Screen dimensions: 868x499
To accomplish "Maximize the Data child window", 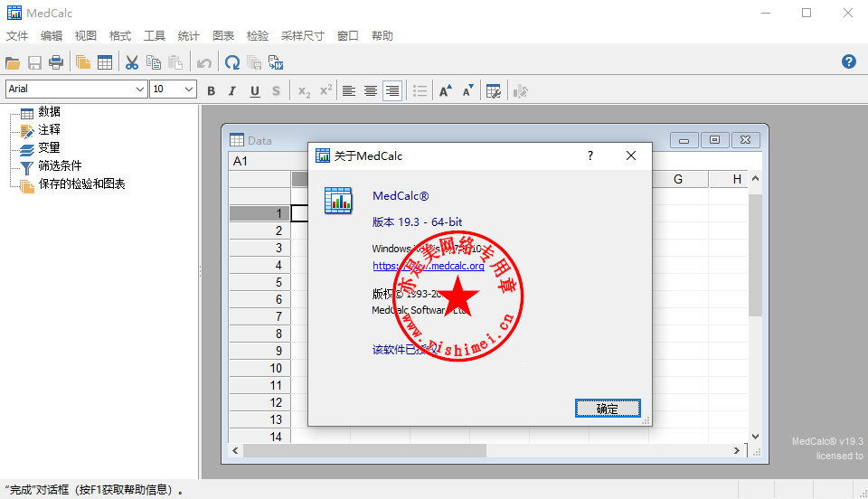I will pyautogui.click(x=714, y=140).
